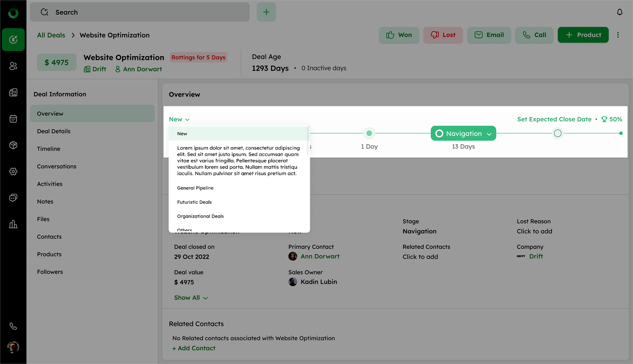Open the calendar icon in sidebar
Image resolution: width=633 pixels, height=364 pixels.
point(13,119)
